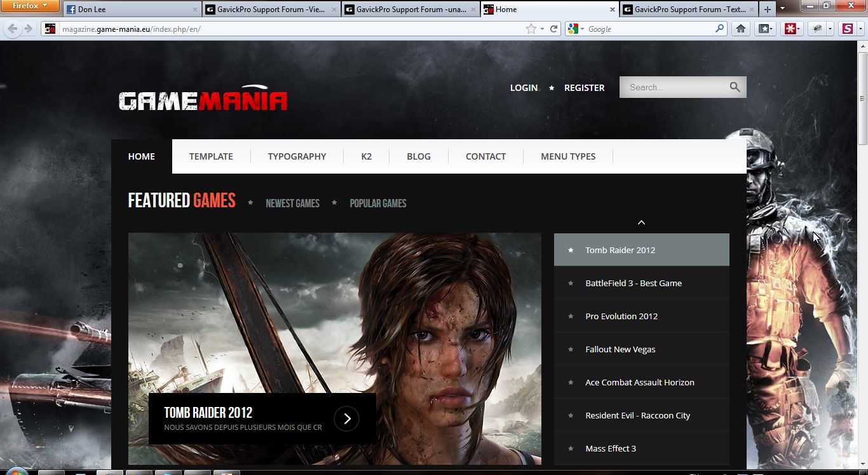This screenshot has width=868, height=475.
Task: Select BattleField 3 - Best Game
Action: click(642, 283)
